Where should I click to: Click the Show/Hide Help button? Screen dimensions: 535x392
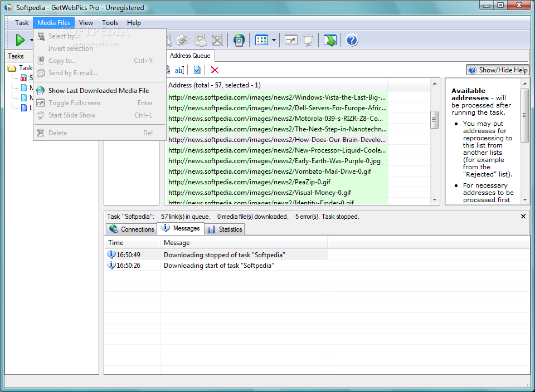pos(498,70)
